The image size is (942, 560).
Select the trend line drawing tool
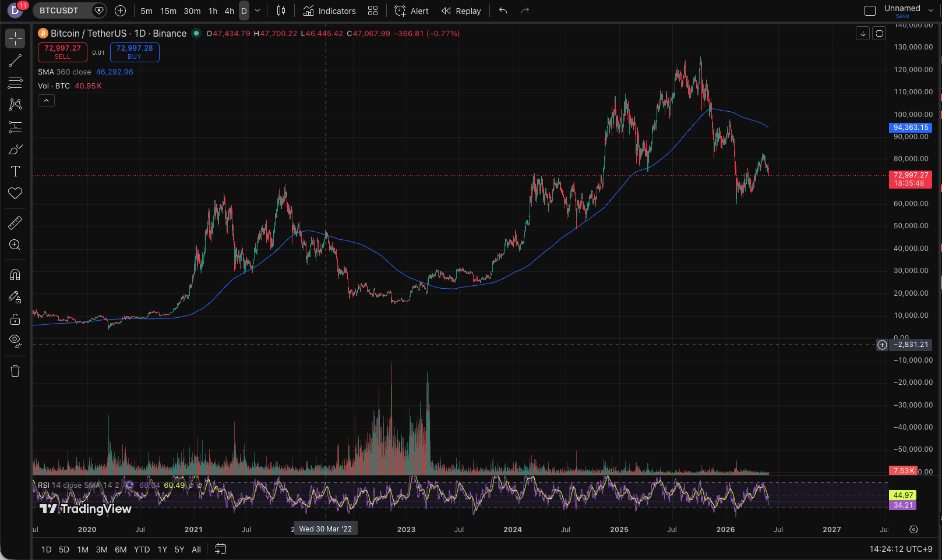point(15,61)
